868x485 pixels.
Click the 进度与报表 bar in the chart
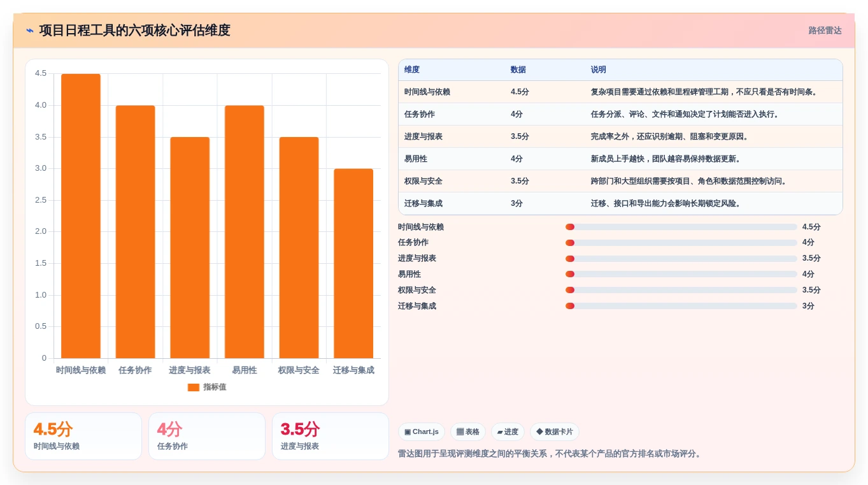click(x=190, y=247)
